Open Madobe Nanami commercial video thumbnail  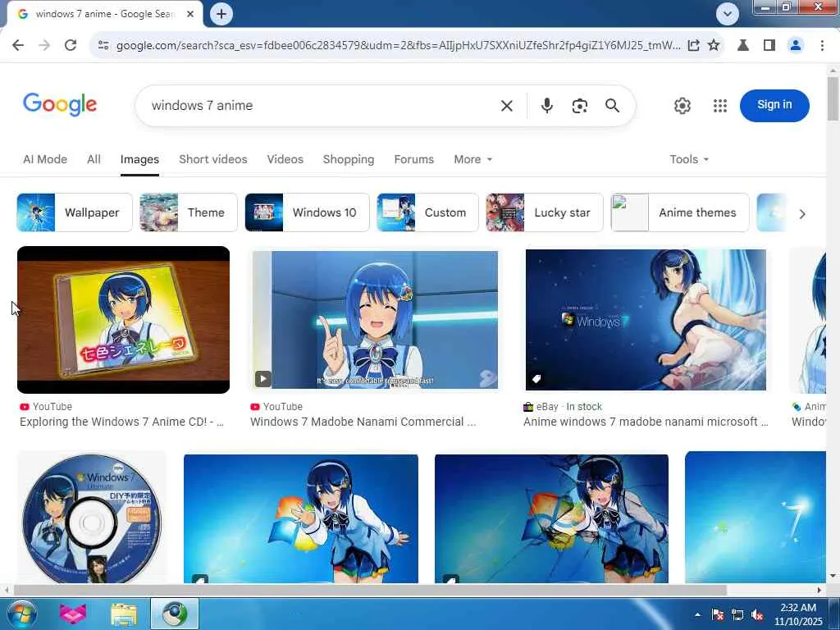click(375, 320)
